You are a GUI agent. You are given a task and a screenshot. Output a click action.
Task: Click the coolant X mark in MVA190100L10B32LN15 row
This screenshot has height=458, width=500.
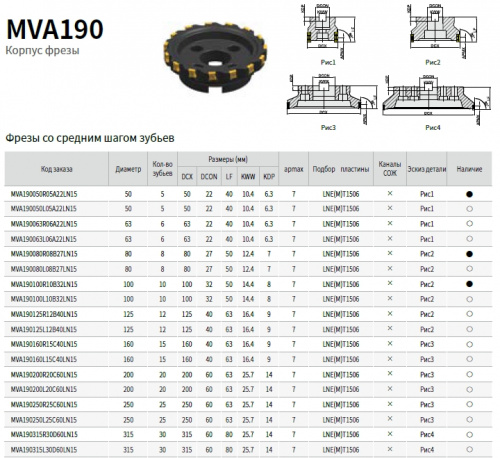click(x=390, y=298)
